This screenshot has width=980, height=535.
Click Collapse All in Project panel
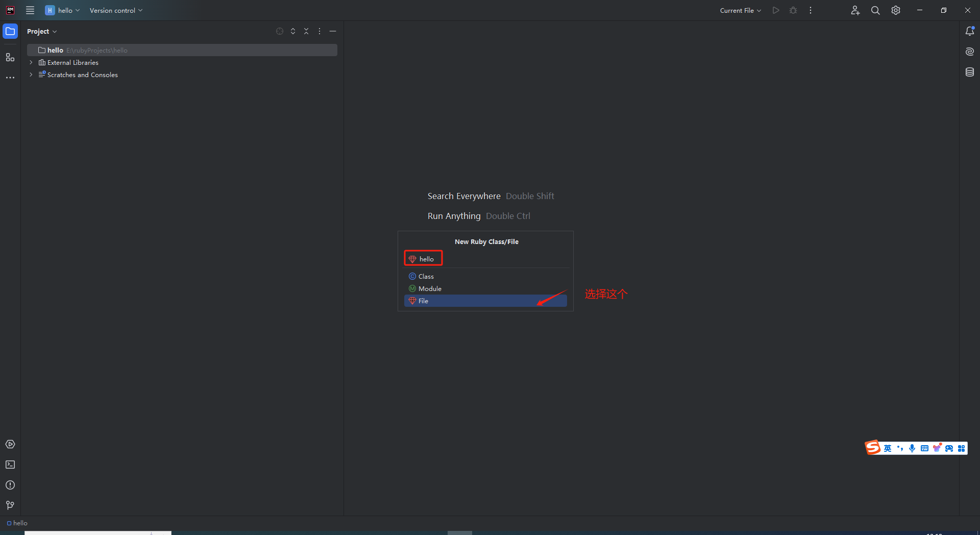click(x=306, y=31)
